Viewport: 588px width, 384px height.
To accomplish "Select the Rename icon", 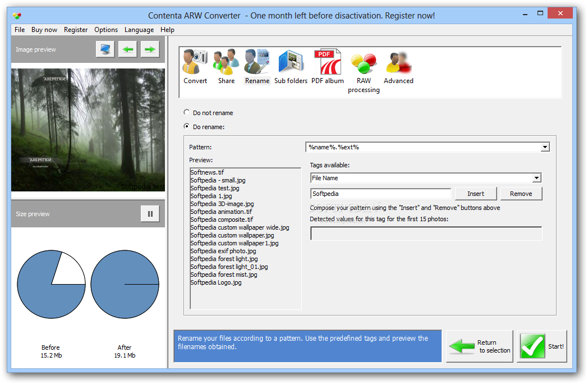I will (257, 67).
